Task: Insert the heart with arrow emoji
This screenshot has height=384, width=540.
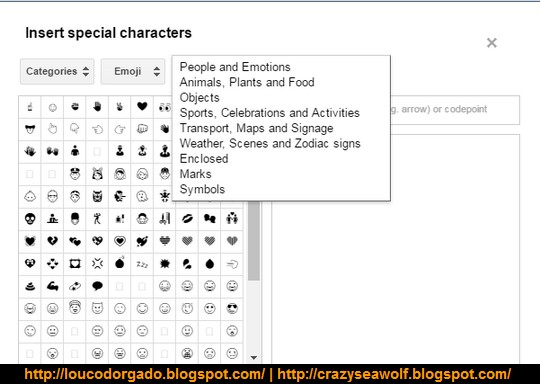Action: (x=142, y=241)
